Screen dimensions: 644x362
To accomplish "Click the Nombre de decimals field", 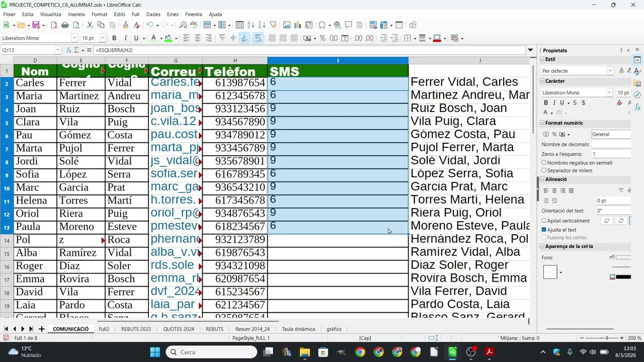I will [x=611, y=144].
